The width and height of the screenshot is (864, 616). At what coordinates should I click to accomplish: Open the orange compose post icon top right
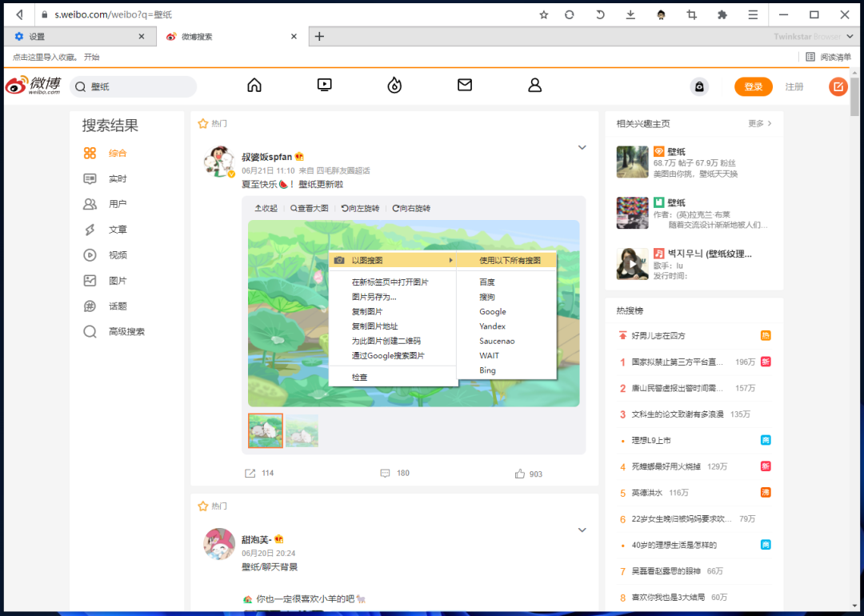coord(838,86)
